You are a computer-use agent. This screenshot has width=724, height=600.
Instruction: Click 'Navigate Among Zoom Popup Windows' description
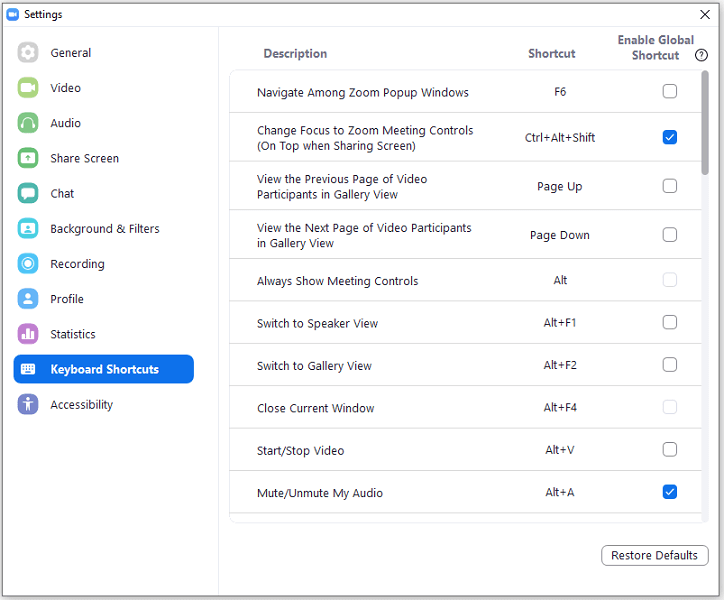point(363,92)
